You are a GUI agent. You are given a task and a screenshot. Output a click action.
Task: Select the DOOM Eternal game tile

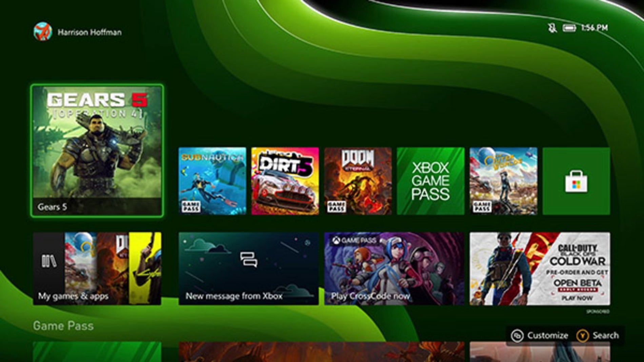[358, 181]
